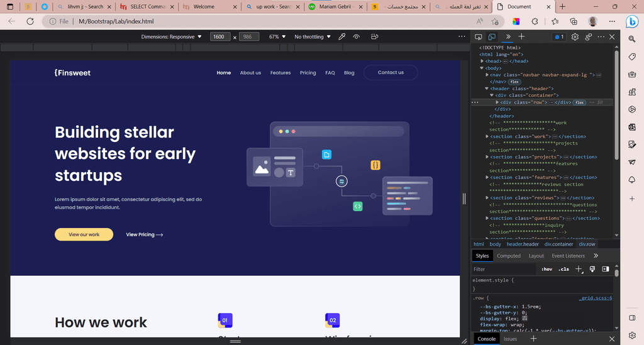Click the viewport width field showing 1600
Screen dimensions: 644x345
220,37
